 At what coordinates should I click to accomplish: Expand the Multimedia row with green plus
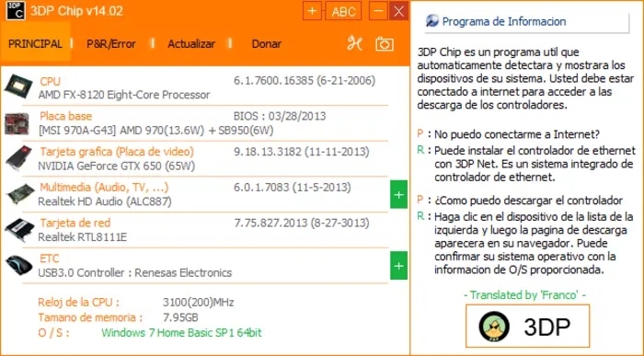[x=398, y=194]
